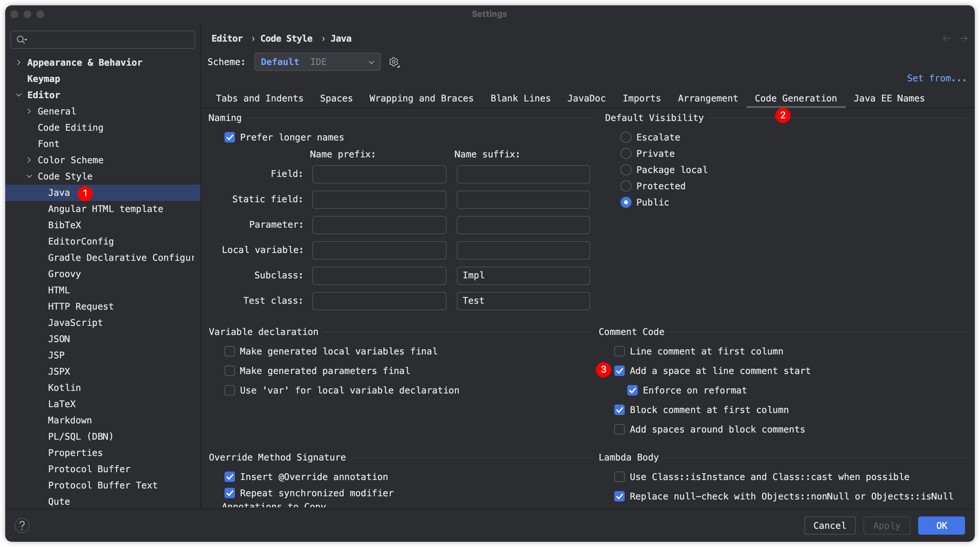Expand Color Scheme tree node
The width and height of the screenshot is (980, 547).
pyautogui.click(x=29, y=160)
